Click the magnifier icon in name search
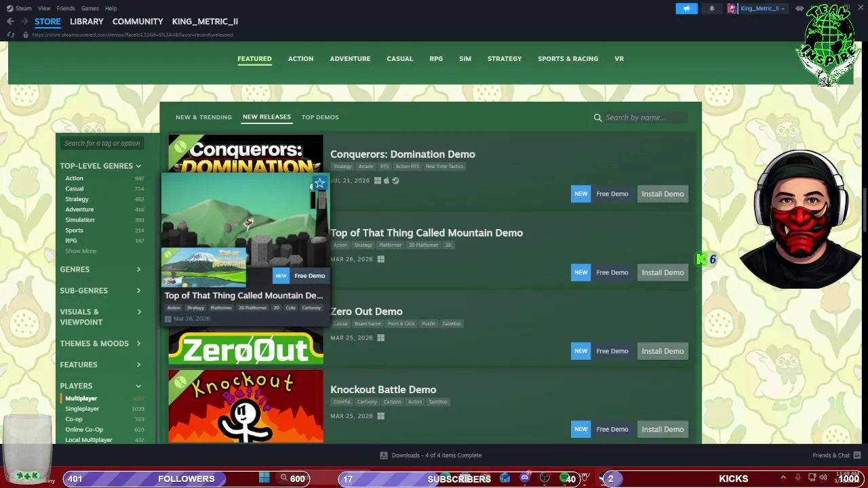This screenshot has width=868, height=488. 597,117
